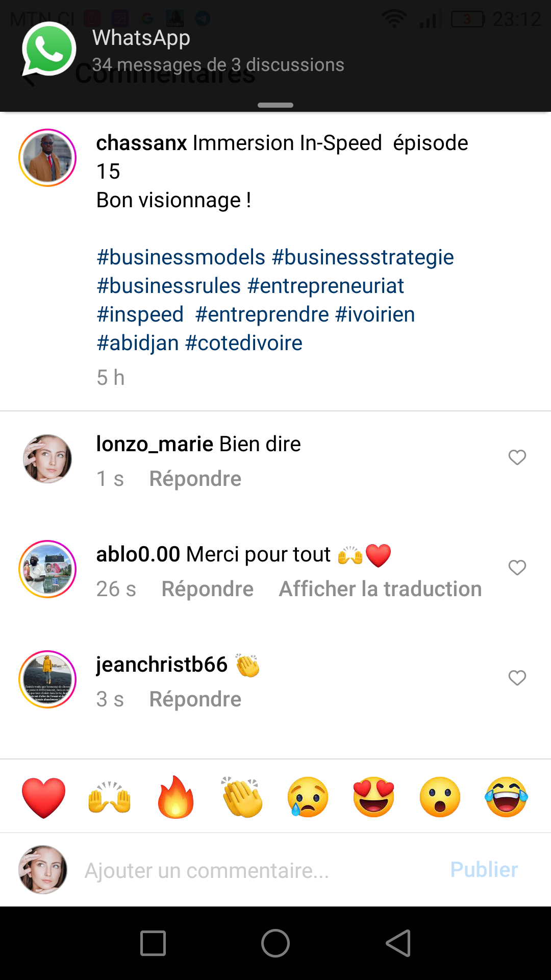Choose the heart-eyes face emoji
The width and height of the screenshot is (551, 980).
pos(374,797)
